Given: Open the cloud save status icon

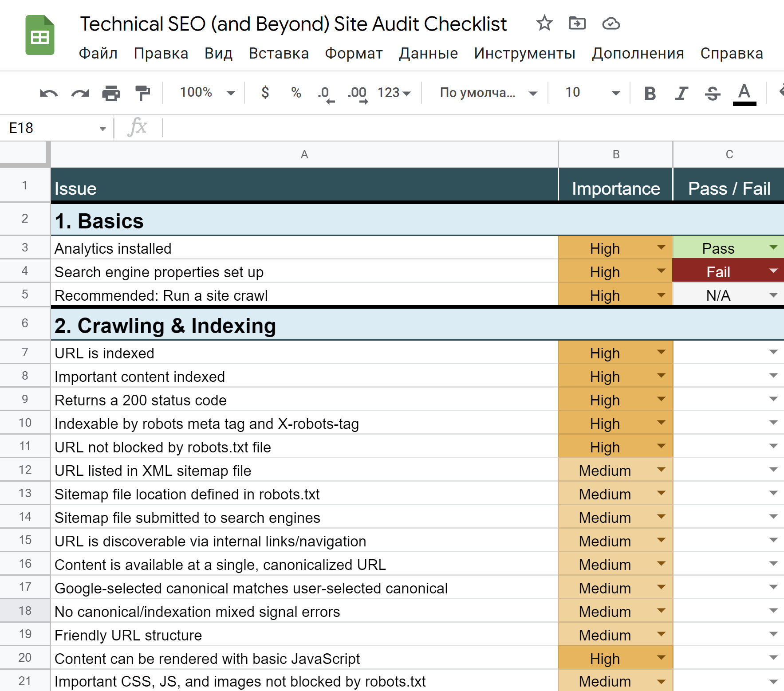Looking at the screenshot, I should click(x=611, y=23).
